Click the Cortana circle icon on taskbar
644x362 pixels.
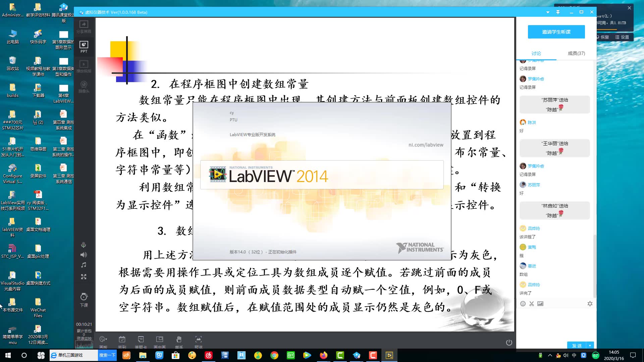24,355
